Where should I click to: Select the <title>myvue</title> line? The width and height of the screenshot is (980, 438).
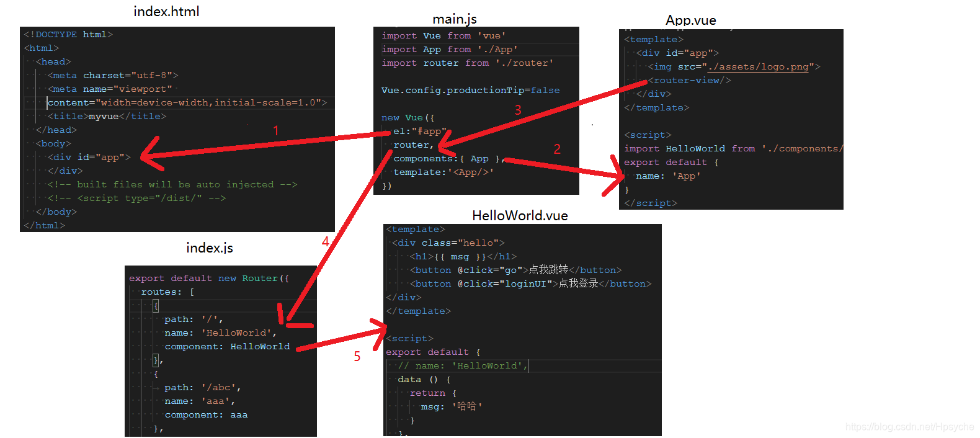[x=107, y=117]
